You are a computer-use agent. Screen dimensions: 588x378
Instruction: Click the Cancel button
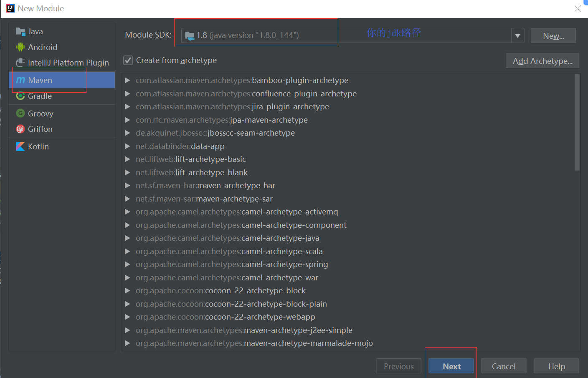[x=504, y=366]
